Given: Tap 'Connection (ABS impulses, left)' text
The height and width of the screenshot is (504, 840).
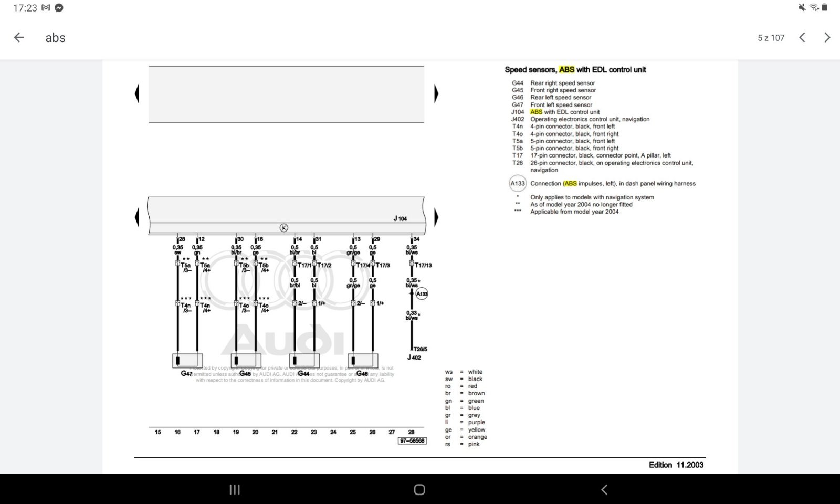Looking at the screenshot, I should tap(613, 183).
